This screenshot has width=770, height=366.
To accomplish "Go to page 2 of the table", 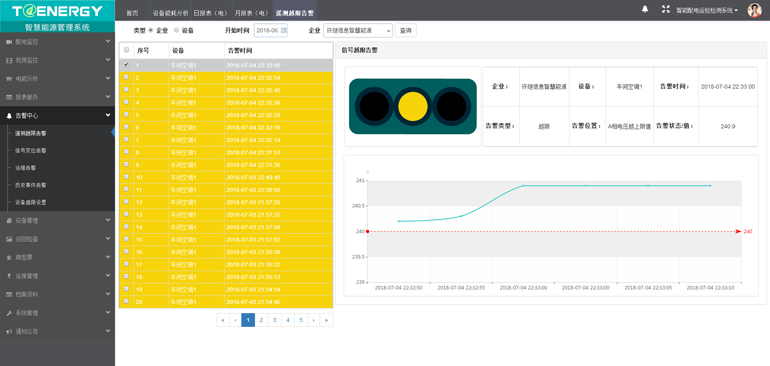I will click(261, 320).
